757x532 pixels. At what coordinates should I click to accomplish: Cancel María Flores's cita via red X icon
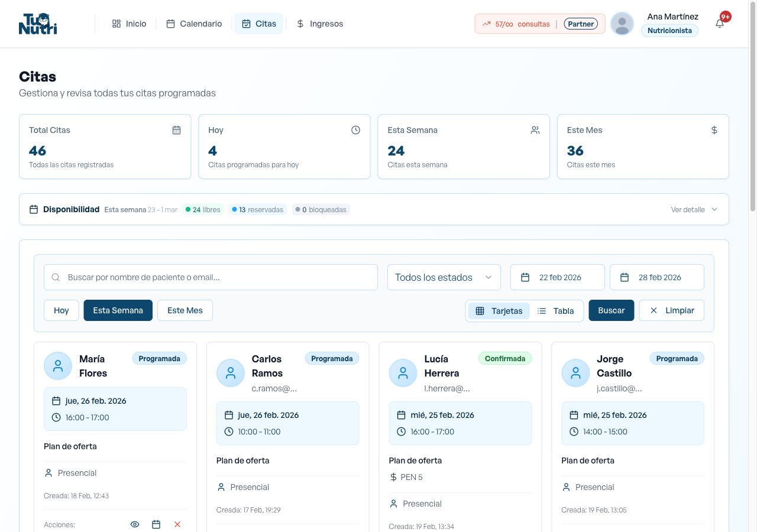[177, 524]
